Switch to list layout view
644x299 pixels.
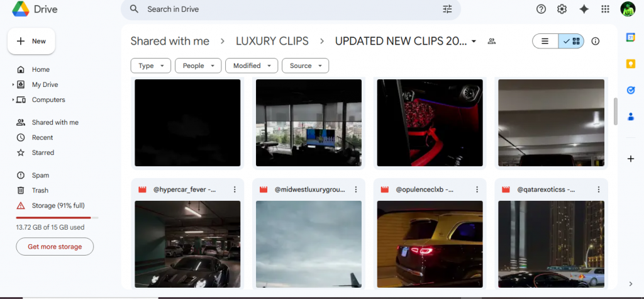click(x=545, y=41)
